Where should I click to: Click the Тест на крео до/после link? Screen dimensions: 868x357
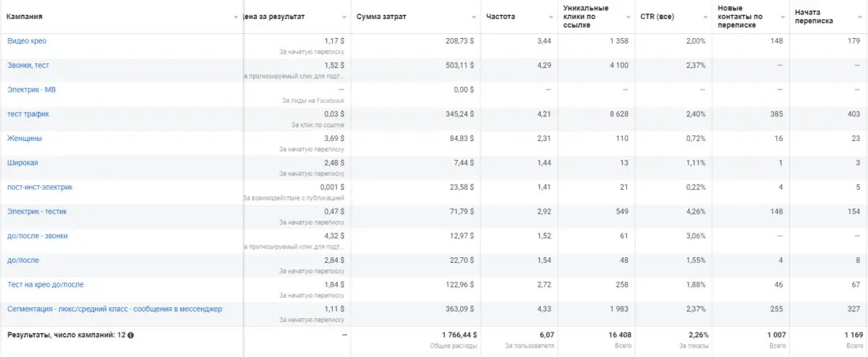click(x=45, y=285)
